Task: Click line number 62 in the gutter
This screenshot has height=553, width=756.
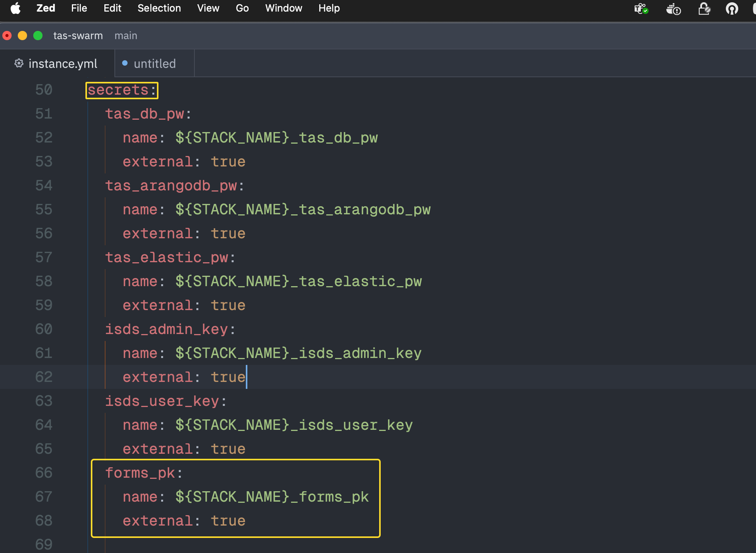Action: pyautogui.click(x=44, y=377)
